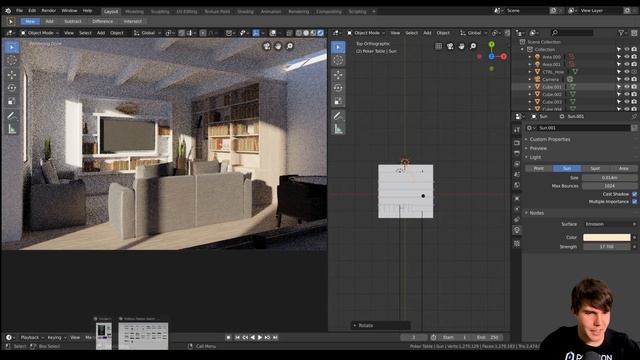The height and width of the screenshot is (360, 640).
Task: Hide Area.000 in viewport via eye icon
Action: tap(627, 57)
